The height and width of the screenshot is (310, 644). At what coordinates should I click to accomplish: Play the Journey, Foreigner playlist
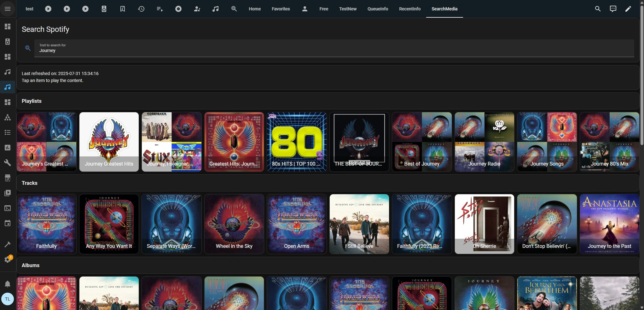point(171,142)
